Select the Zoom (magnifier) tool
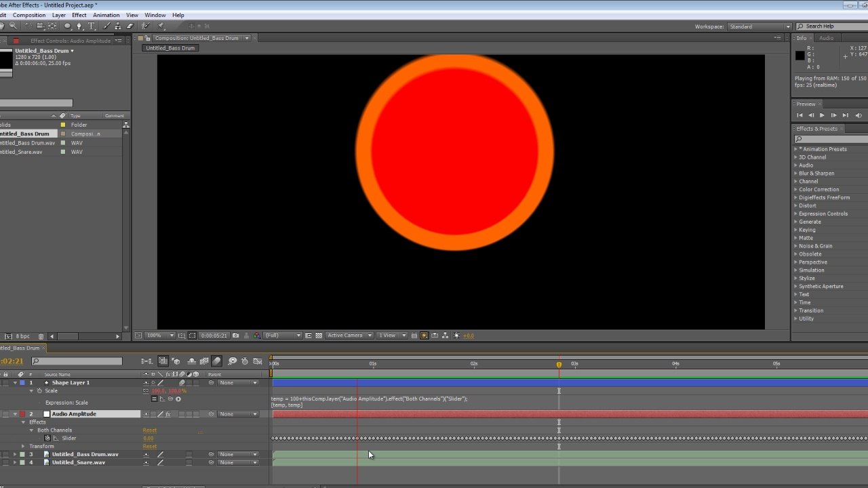Viewport: 868px width, 488px height. coord(13,26)
